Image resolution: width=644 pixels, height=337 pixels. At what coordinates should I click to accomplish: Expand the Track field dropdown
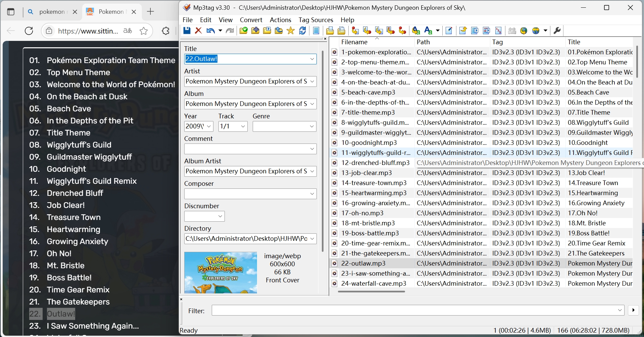click(243, 126)
